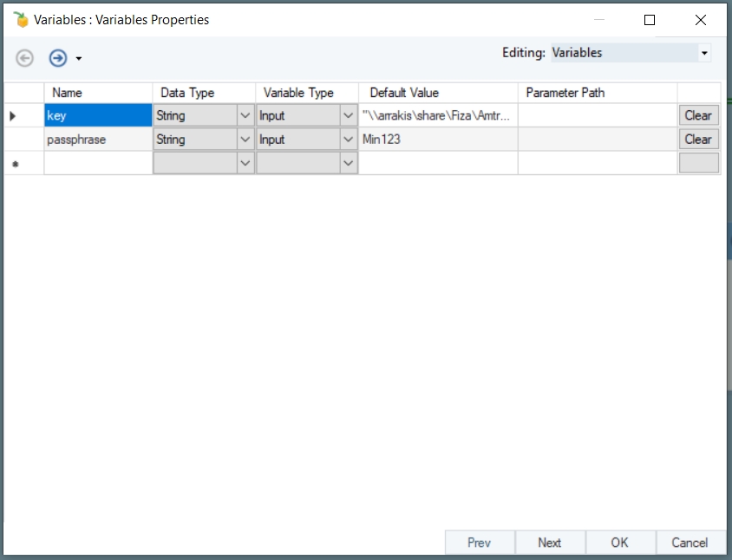The image size is (732, 560).
Task: Select the key name cell
Action: point(98,115)
